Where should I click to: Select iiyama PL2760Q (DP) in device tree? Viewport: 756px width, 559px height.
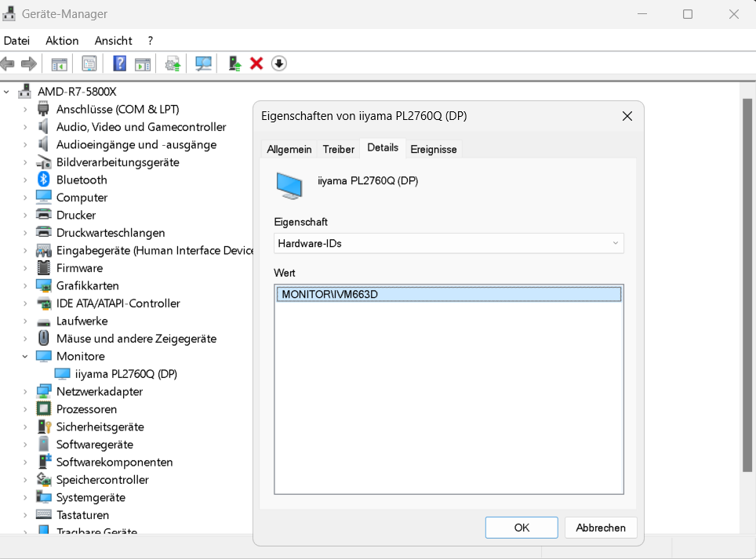[125, 374]
